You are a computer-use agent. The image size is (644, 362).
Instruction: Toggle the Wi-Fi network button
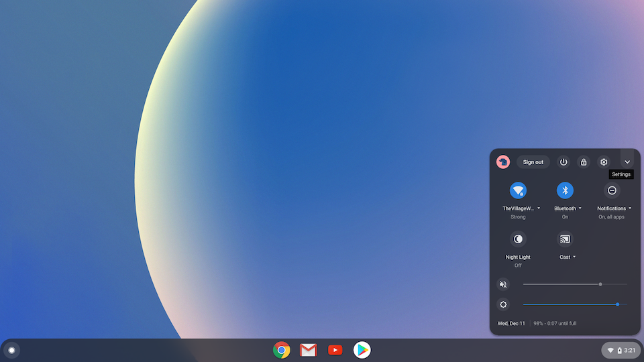518,190
